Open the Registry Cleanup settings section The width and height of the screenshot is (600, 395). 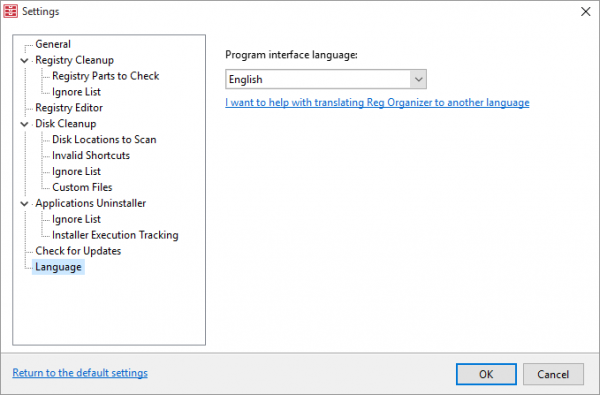click(74, 60)
